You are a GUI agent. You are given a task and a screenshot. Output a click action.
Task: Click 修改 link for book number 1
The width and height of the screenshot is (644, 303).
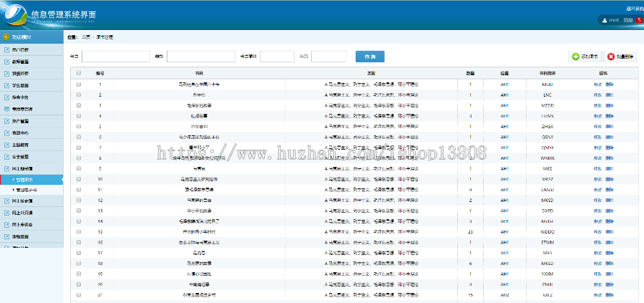tap(597, 85)
